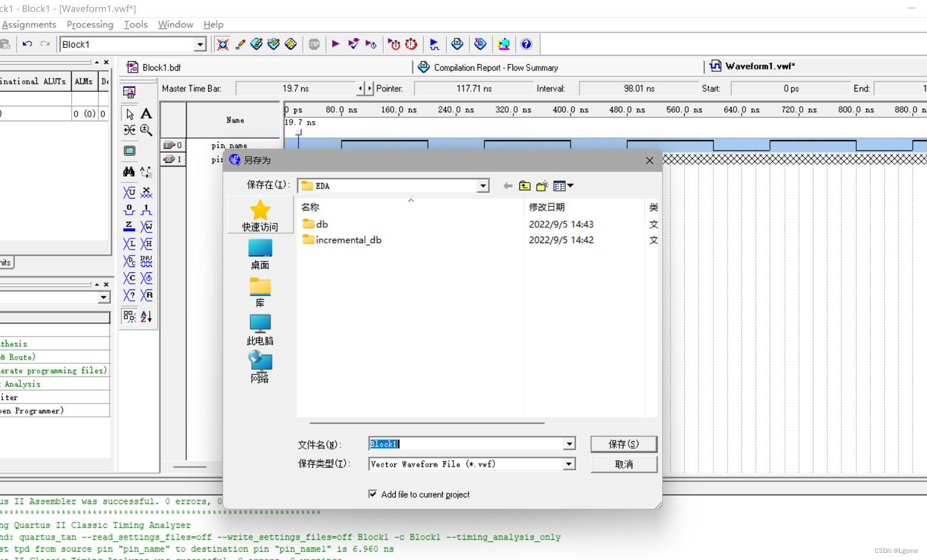
Task: Activate the Zoom tool in waveform sidebar
Action: (146, 130)
